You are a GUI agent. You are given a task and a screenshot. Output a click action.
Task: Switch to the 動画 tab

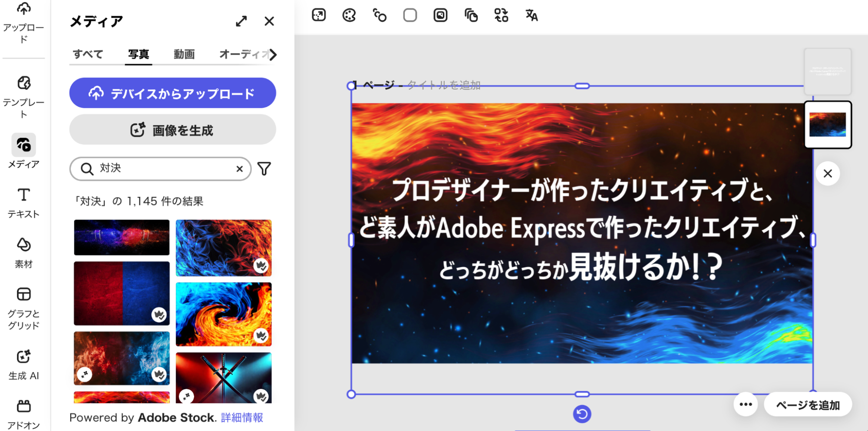tap(184, 54)
